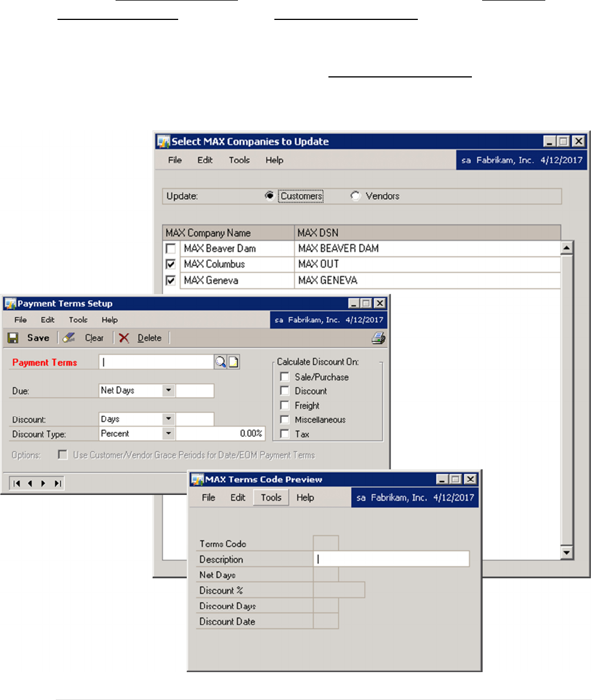
Task: Click the 0.00% discount percent field
Action: [220, 433]
